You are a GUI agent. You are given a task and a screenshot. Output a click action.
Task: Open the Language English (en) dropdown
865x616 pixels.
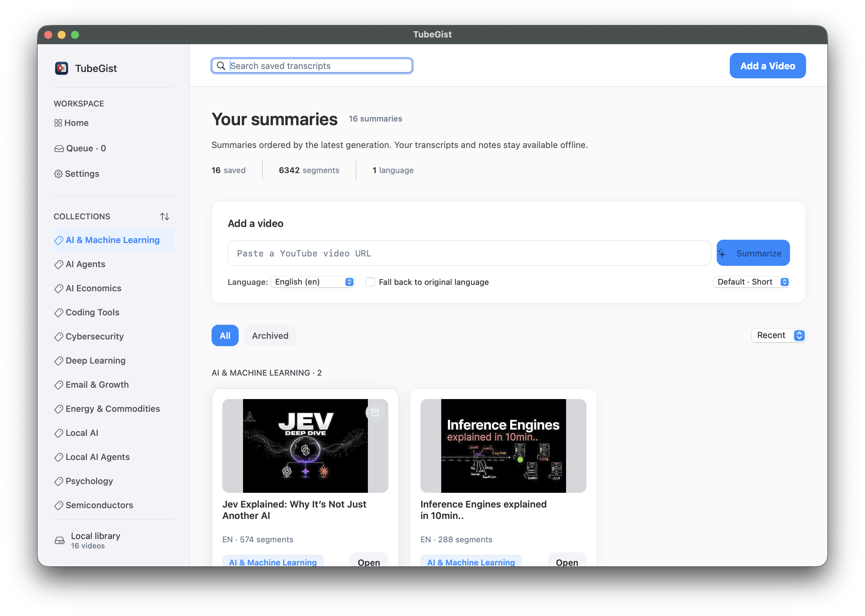pyautogui.click(x=313, y=282)
